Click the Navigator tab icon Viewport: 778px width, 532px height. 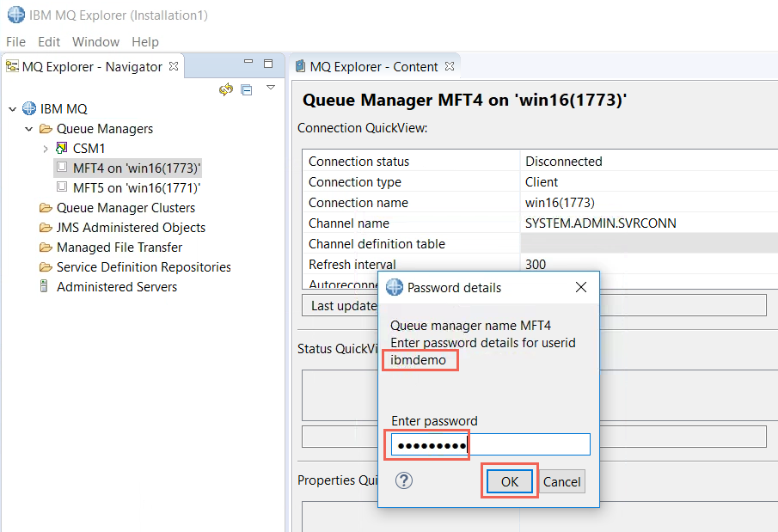point(12,66)
